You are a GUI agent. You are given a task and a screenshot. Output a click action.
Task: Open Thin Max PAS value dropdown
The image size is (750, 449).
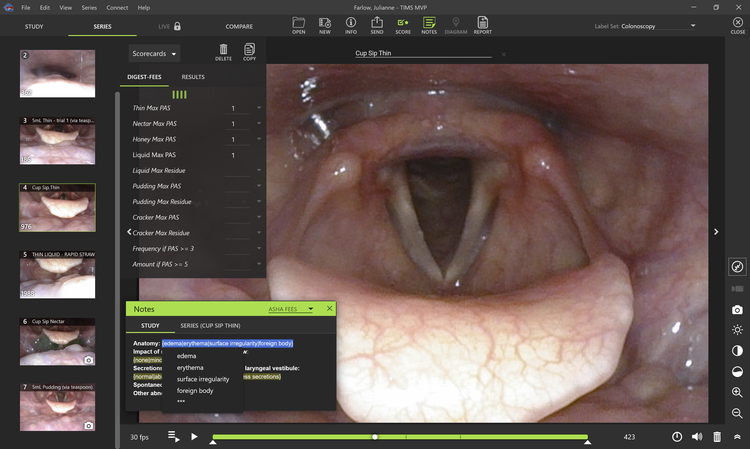coord(259,108)
